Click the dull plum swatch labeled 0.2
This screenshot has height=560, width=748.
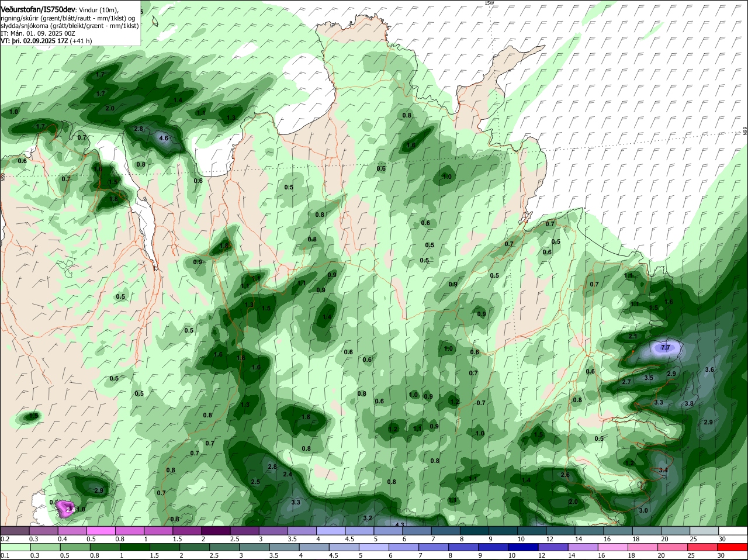click(15, 531)
